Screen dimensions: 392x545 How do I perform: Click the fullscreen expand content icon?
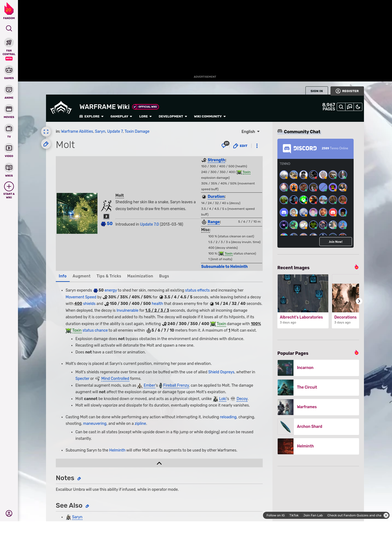pyautogui.click(x=46, y=132)
